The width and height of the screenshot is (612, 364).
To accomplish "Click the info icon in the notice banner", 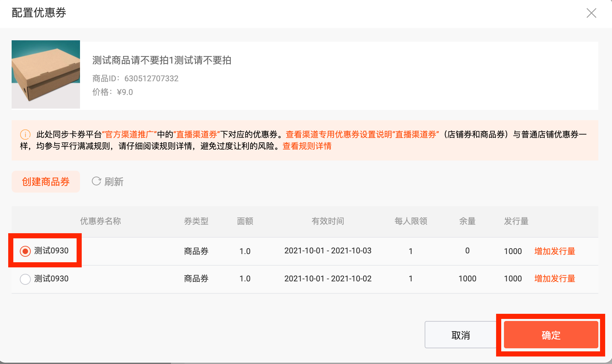I will click(25, 135).
